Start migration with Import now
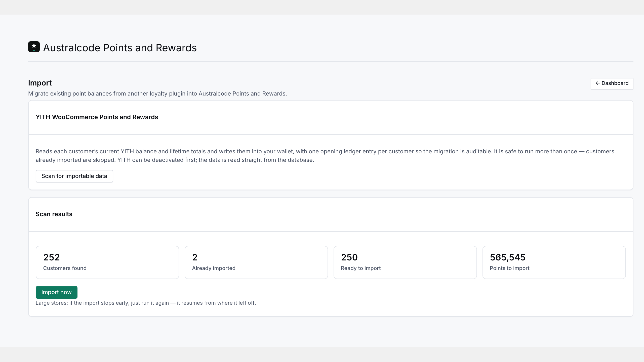The width and height of the screenshot is (644, 362). (56, 292)
